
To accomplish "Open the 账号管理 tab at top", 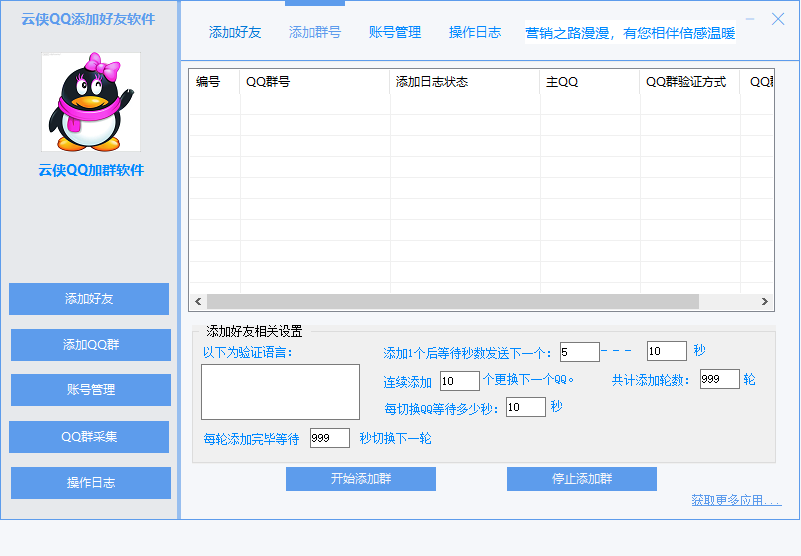I will pyautogui.click(x=395, y=32).
